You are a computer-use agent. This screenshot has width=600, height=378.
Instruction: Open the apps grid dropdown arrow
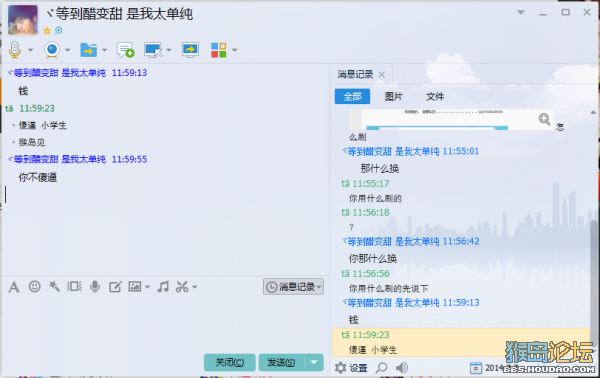235,50
